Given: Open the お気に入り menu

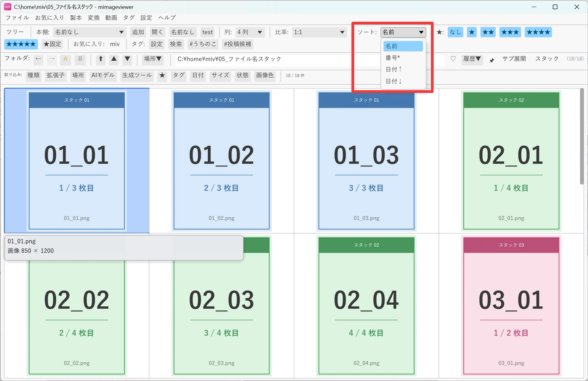Looking at the screenshot, I should [50, 18].
